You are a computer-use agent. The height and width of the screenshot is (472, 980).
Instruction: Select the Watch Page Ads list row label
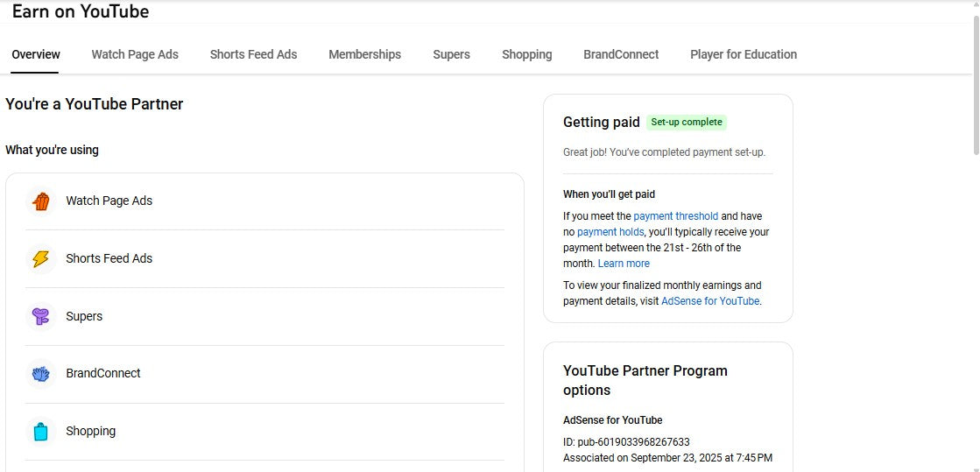click(109, 201)
